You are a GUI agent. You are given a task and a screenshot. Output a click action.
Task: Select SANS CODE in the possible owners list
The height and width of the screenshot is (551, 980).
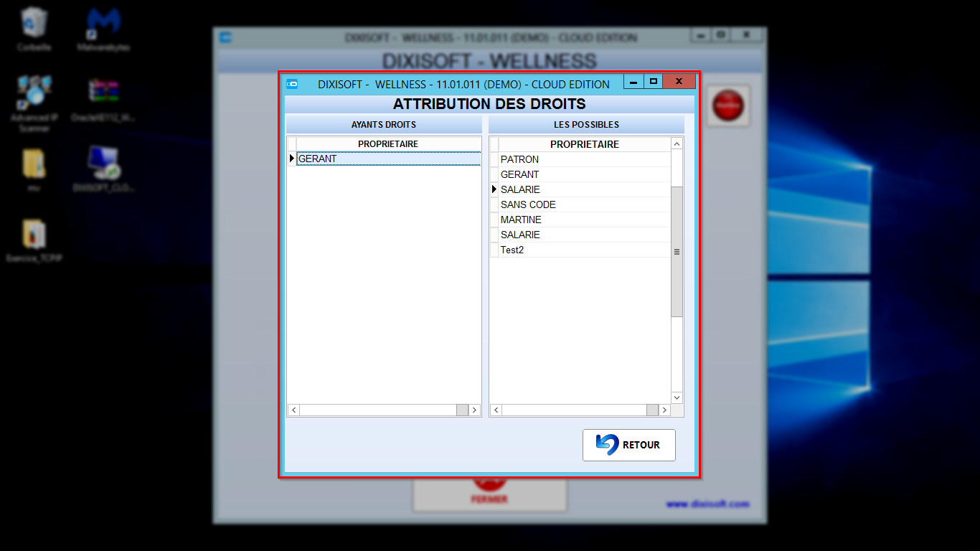point(585,204)
